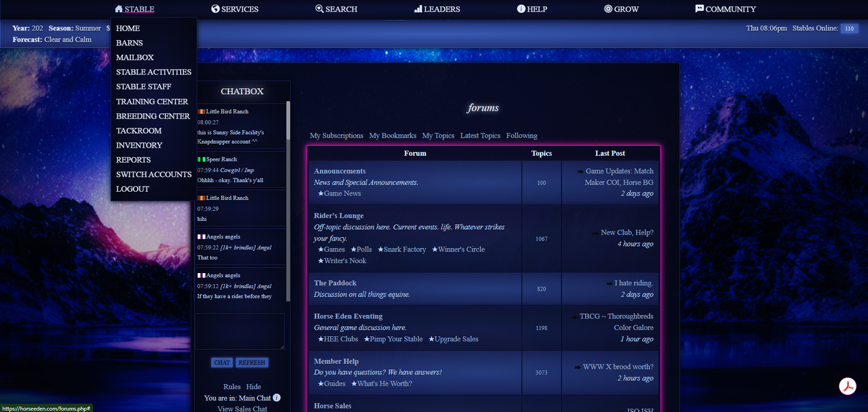Screen dimensions: 868x412
Task: Select Home in the Stable dropdown
Action: click(x=127, y=28)
